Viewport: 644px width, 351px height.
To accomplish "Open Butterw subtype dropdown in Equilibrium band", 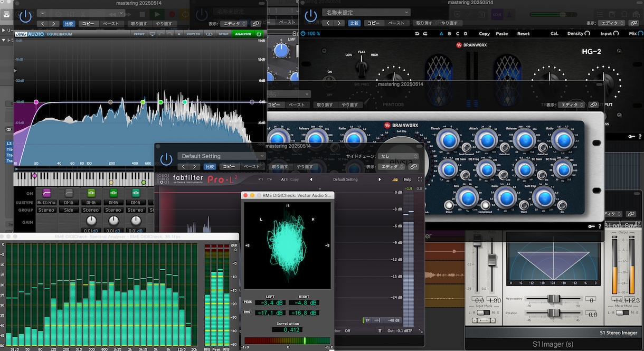I will point(46,203).
